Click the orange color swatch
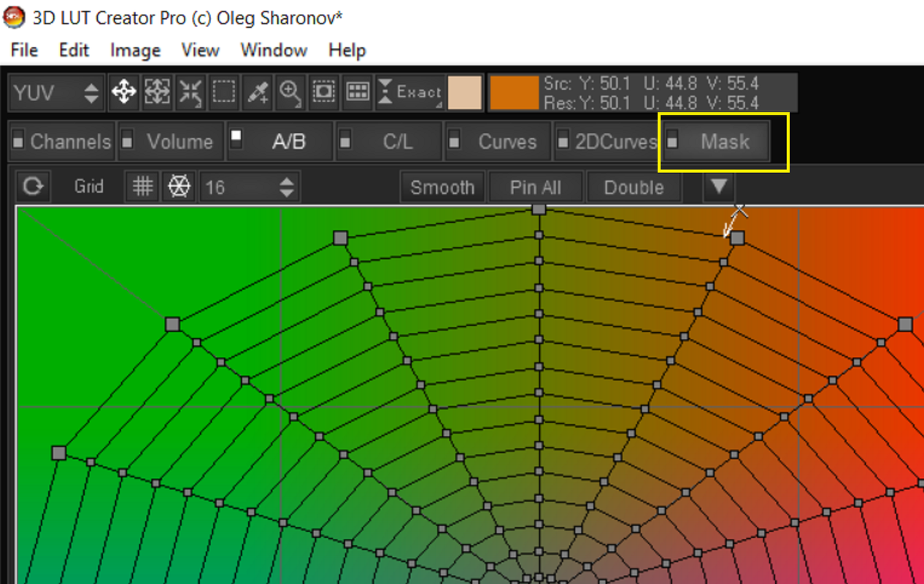924x584 pixels. coord(514,93)
